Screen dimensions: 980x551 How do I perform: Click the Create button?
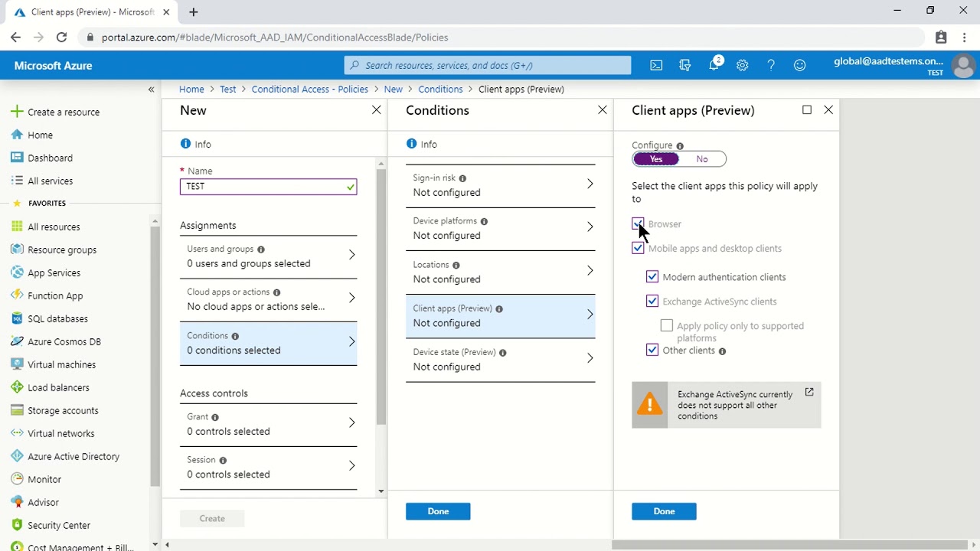point(212,518)
